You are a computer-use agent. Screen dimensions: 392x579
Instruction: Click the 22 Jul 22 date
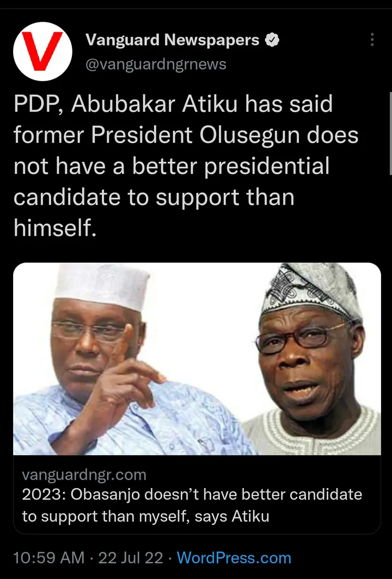pyautogui.click(x=131, y=558)
